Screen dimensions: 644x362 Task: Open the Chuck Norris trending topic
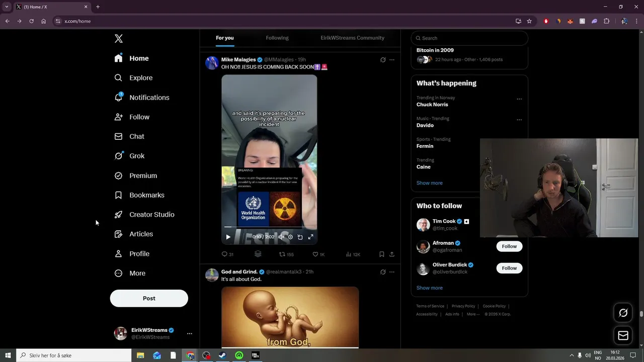click(432, 105)
